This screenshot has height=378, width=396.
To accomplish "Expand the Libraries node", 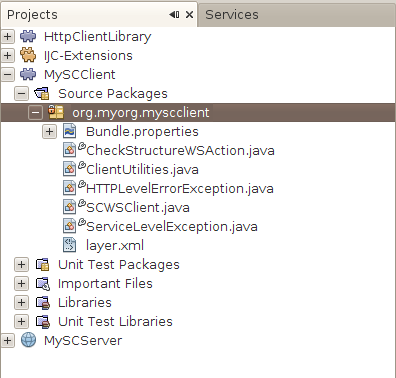I will 21,303.
